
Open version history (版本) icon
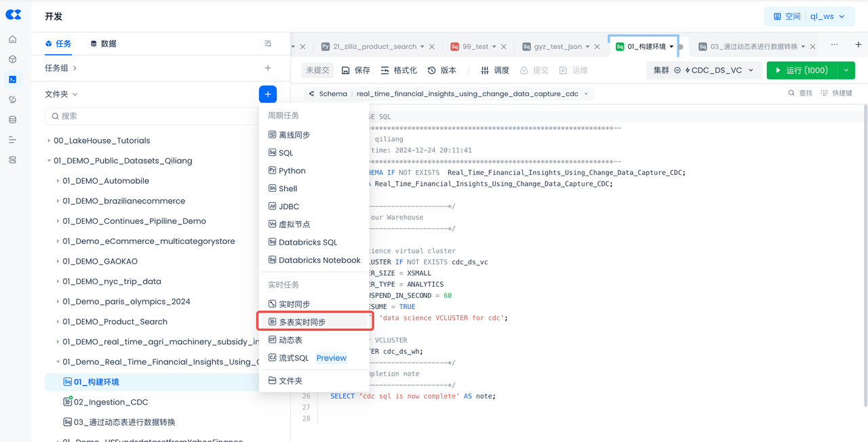[432, 71]
